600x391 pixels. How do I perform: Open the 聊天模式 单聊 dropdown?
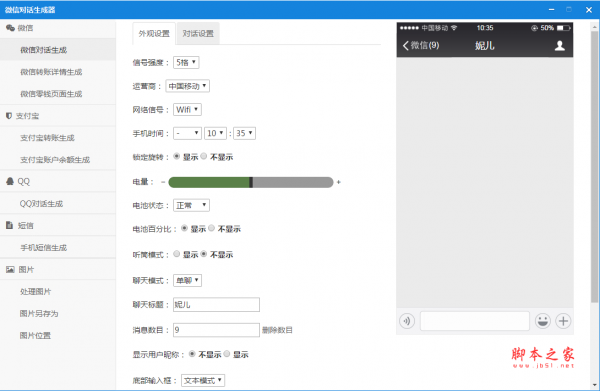tap(188, 280)
